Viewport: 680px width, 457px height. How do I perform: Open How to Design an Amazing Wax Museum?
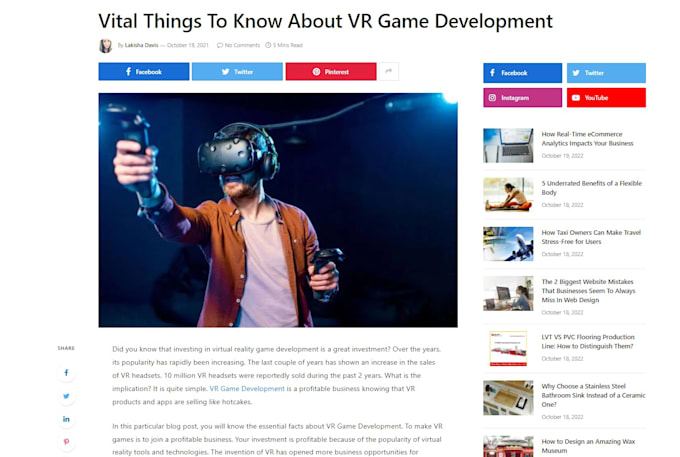point(588,446)
